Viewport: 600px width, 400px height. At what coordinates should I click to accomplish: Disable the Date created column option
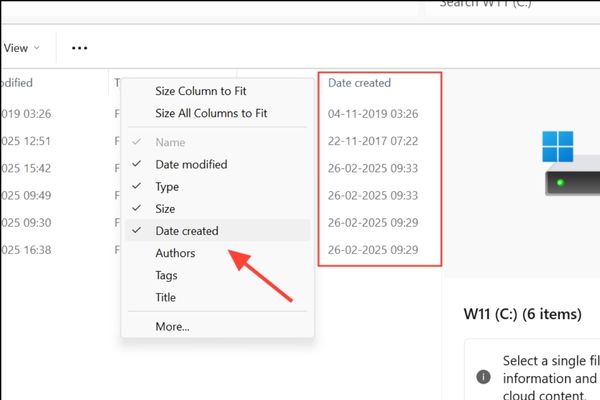[187, 231]
